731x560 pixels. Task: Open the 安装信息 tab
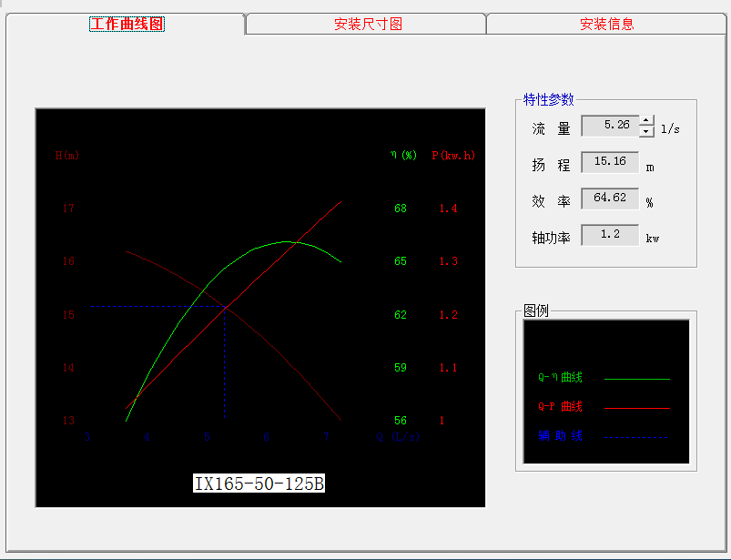tap(607, 24)
